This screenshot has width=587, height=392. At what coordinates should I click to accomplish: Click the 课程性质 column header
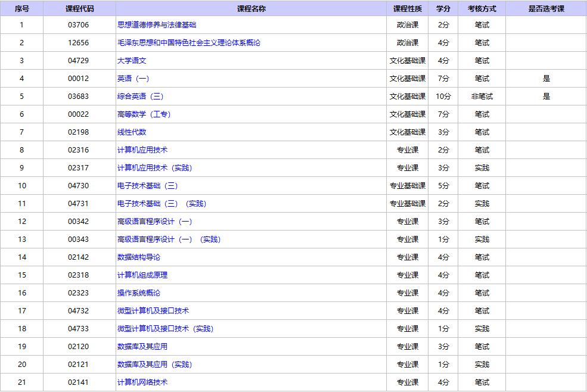click(407, 8)
